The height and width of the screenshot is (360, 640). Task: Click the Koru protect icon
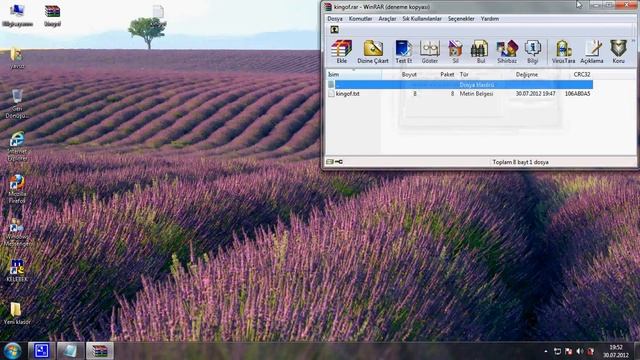[x=618, y=51]
